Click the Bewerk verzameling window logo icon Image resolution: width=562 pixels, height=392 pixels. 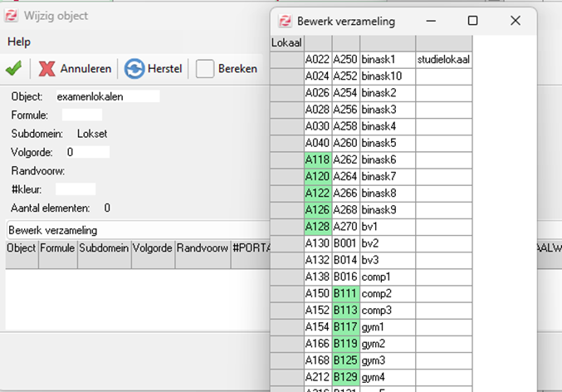285,22
